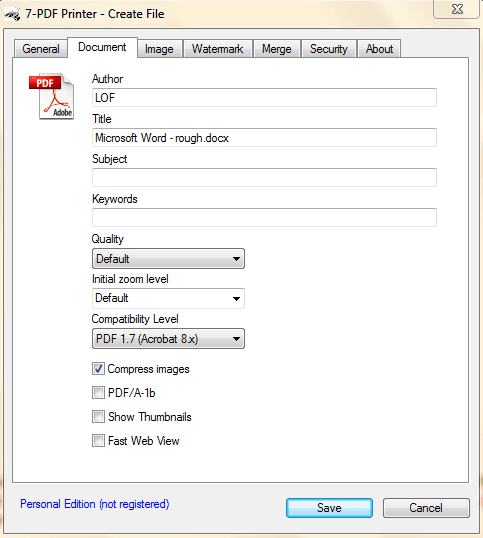Click the Cancel button
Screen dimensions: 483x538
[426, 508]
